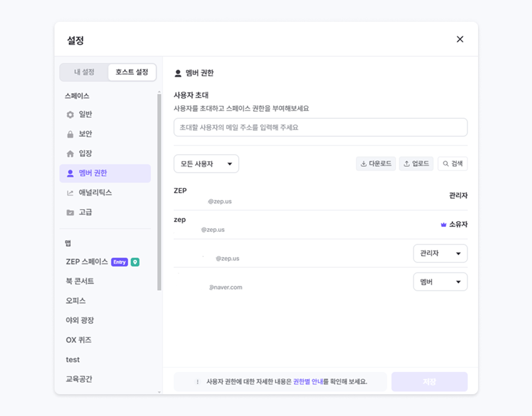Open the 권한별 안내 link
This screenshot has width=532, height=416.
point(308,382)
